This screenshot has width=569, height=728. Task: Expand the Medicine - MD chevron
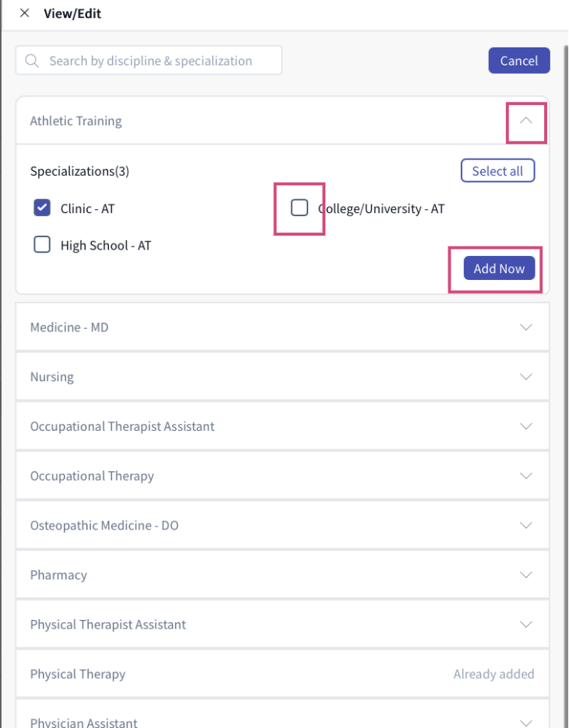tap(526, 327)
